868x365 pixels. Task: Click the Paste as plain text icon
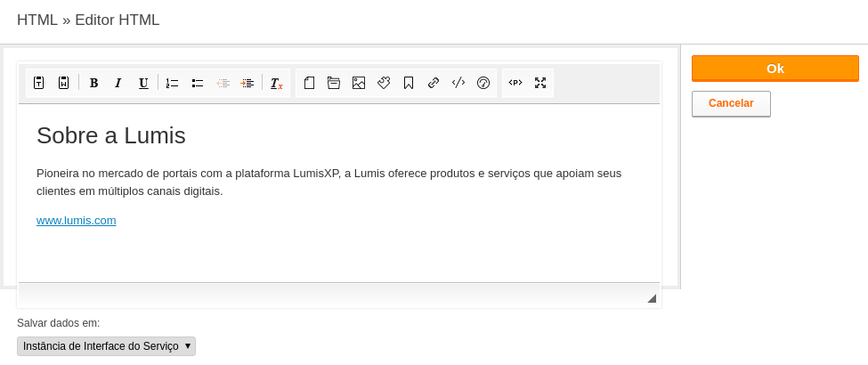[x=39, y=83]
